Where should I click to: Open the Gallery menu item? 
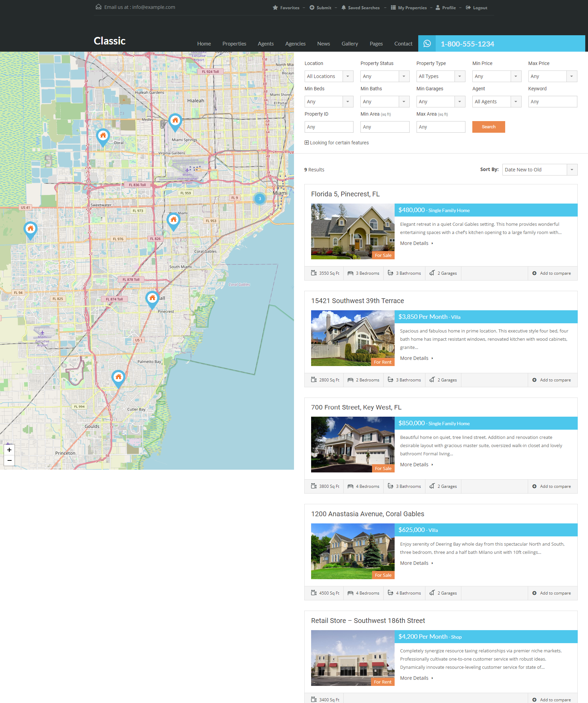350,44
